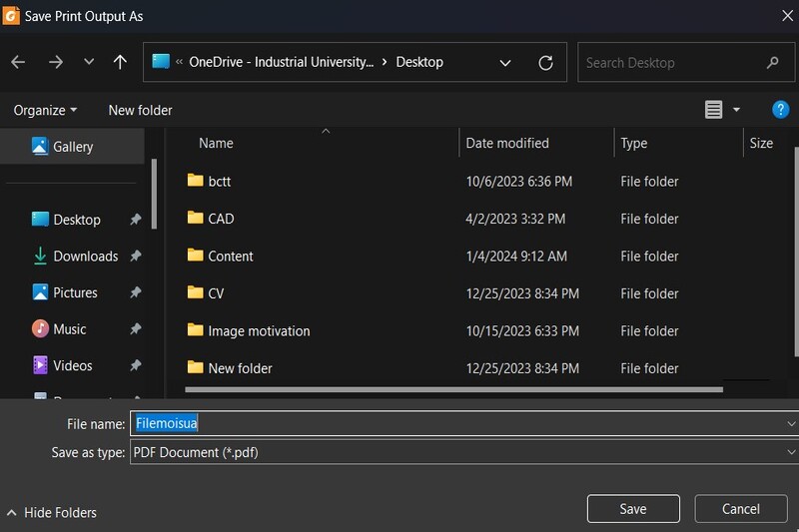This screenshot has width=799, height=532.
Task: Unpin Desktop from Quick access
Action: pyautogui.click(x=136, y=220)
